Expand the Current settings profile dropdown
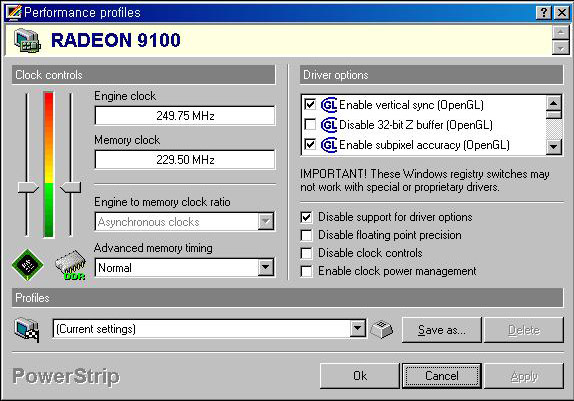Screen dimensions: 574x401 (x=358, y=328)
